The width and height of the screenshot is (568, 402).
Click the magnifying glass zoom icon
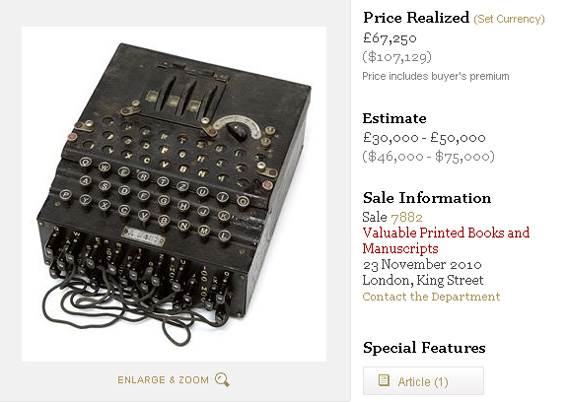click(222, 380)
